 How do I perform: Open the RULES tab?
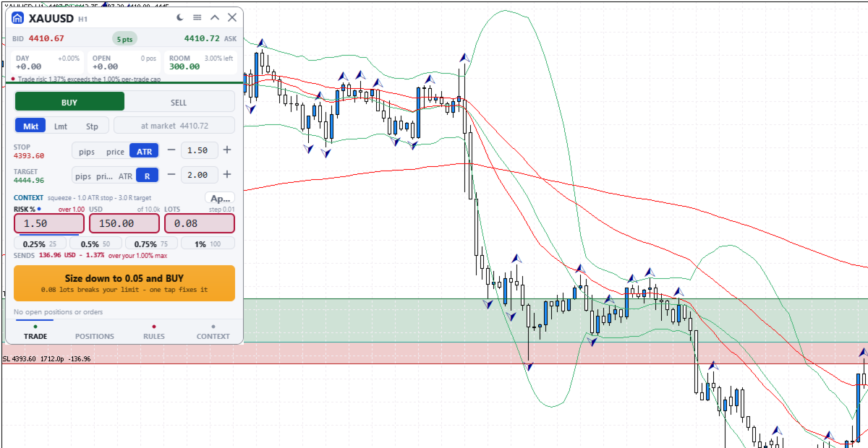154,336
